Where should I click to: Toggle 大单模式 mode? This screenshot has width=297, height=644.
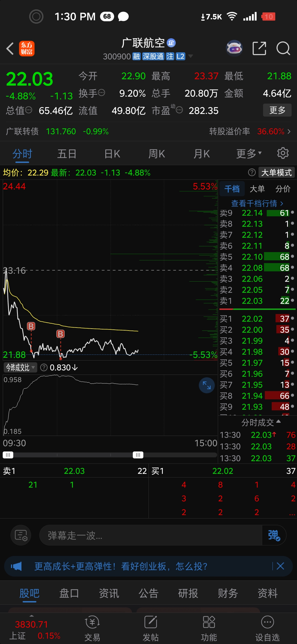tap(276, 173)
